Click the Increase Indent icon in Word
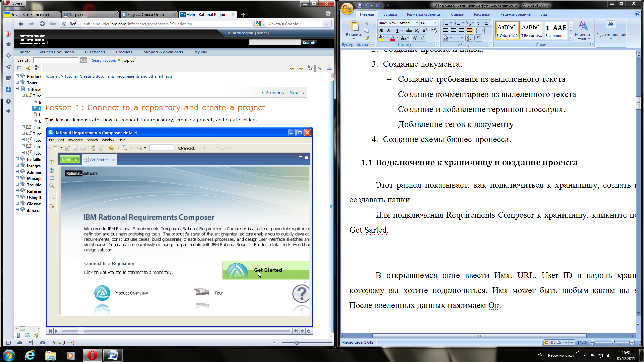 (487, 23)
